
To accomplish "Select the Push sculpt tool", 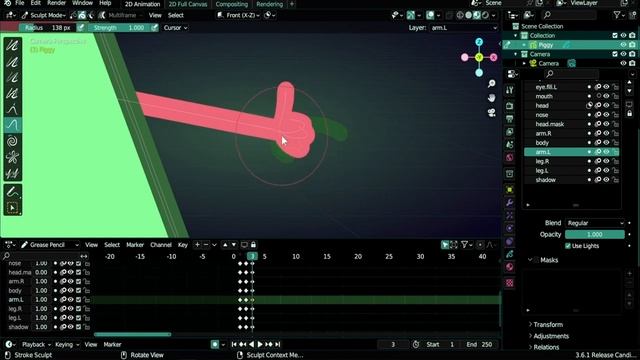I will 13,125.
